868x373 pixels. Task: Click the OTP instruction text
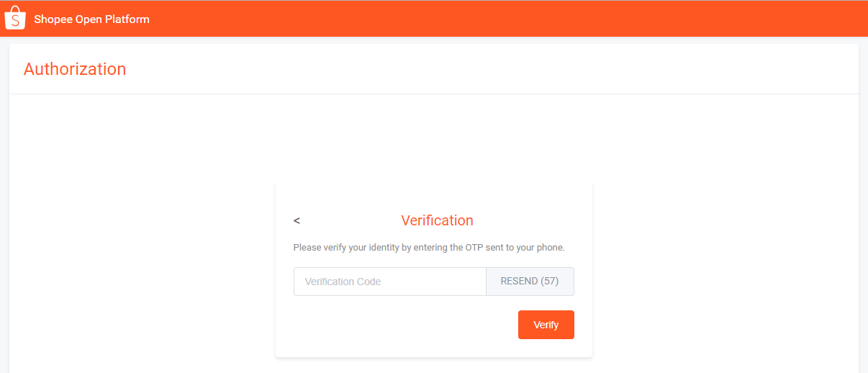coord(429,247)
